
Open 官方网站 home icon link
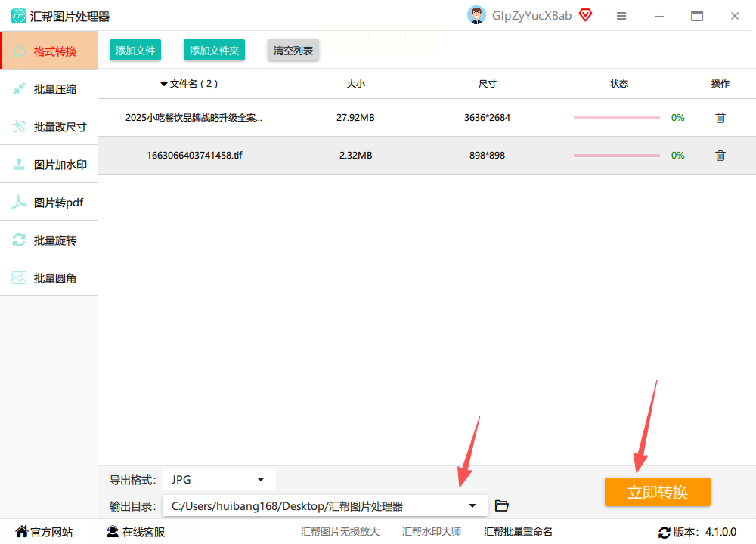click(44, 531)
